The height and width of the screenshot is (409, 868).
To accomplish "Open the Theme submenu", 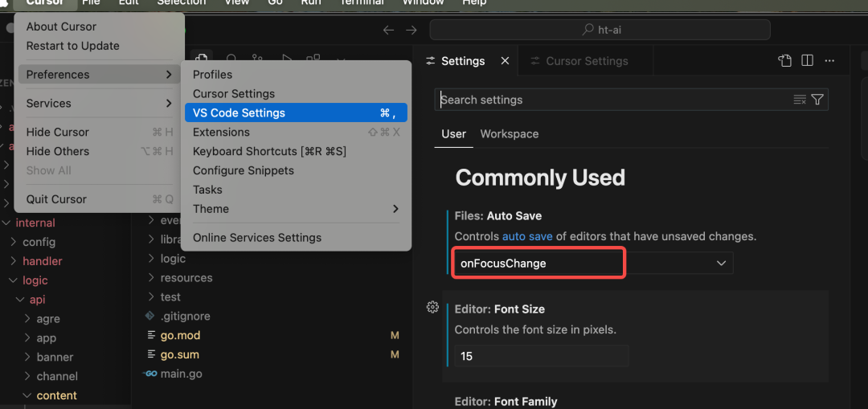I will (296, 209).
